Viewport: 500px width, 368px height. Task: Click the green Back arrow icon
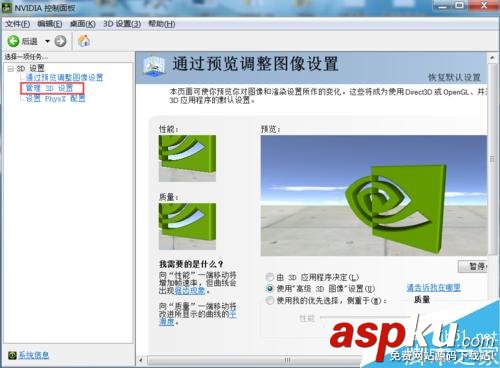(13, 41)
